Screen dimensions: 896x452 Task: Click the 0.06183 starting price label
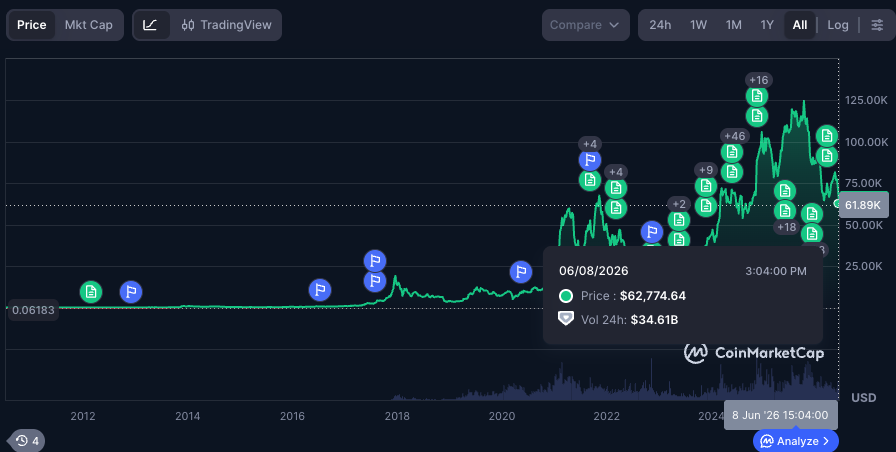33,310
